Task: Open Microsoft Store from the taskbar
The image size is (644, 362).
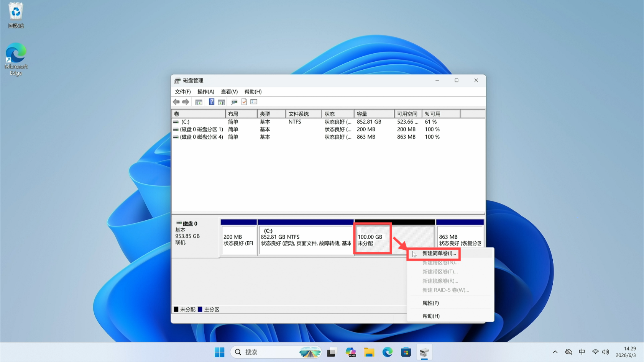Action: click(x=406, y=352)
